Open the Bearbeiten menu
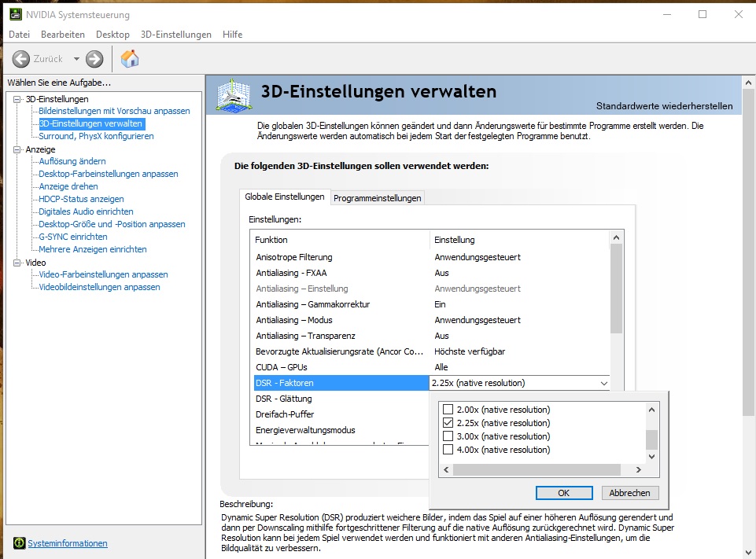756x559 pixels. point(63,35)
